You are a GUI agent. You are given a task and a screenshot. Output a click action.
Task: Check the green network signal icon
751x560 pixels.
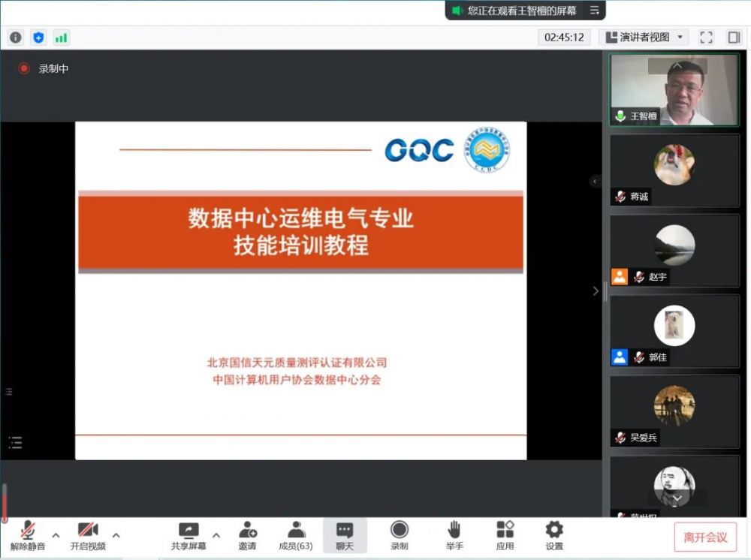tap(61, 38)
